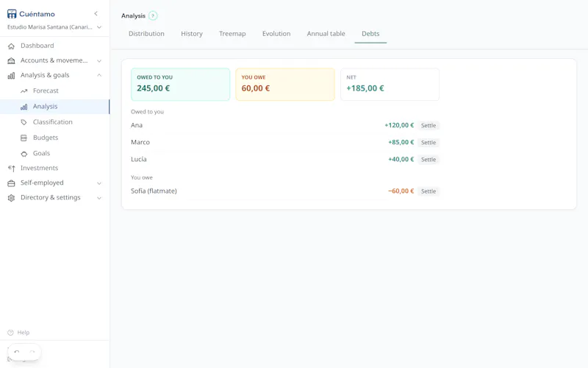Click the Analysis & goals chart icon

point(11,76)
